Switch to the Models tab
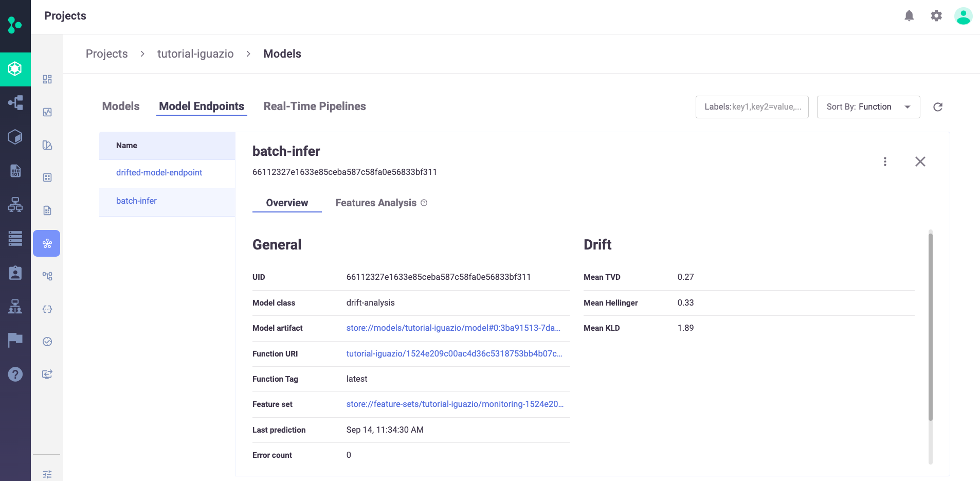980x481 pixels. (121, 106)
